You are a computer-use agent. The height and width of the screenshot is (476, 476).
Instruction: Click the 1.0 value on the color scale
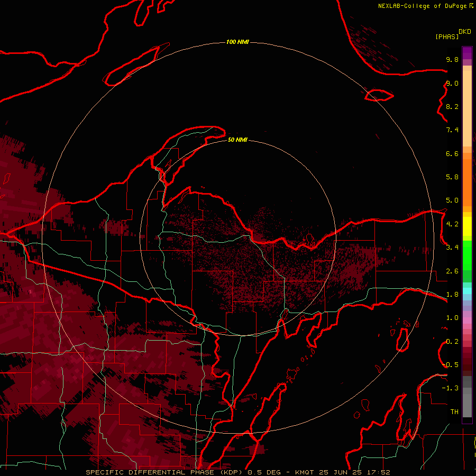tap(452, 318)
